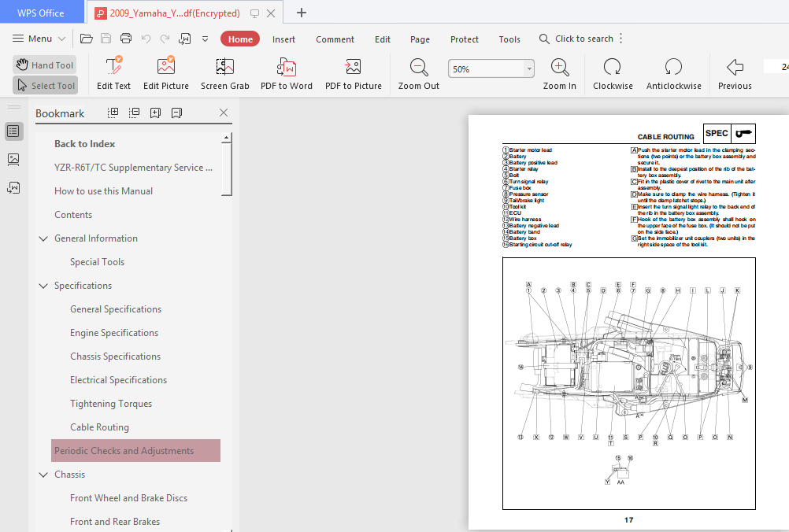
Task: Open YZR-R6T/TC Supplementary Service bookmark
Action: coord(133,168)
